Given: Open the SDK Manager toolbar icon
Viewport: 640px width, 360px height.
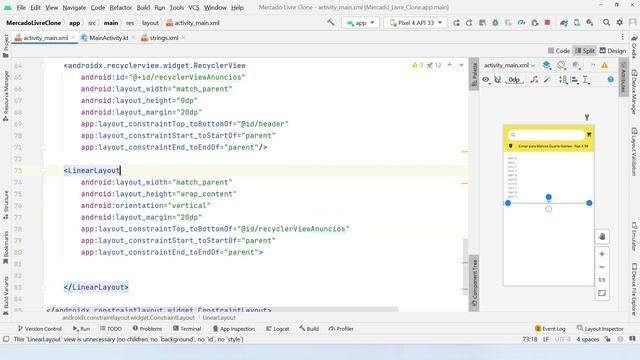Looking at the screenshot, I should [590, 23].
